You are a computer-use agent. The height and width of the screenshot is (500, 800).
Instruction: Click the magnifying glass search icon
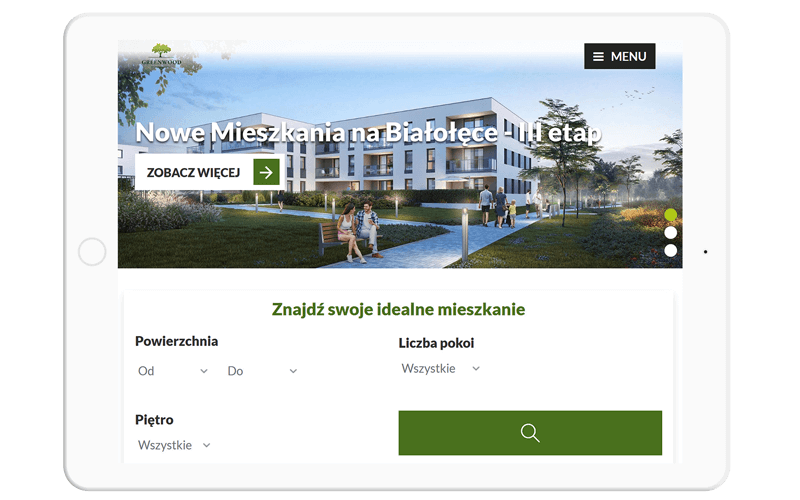click(530, 433)
